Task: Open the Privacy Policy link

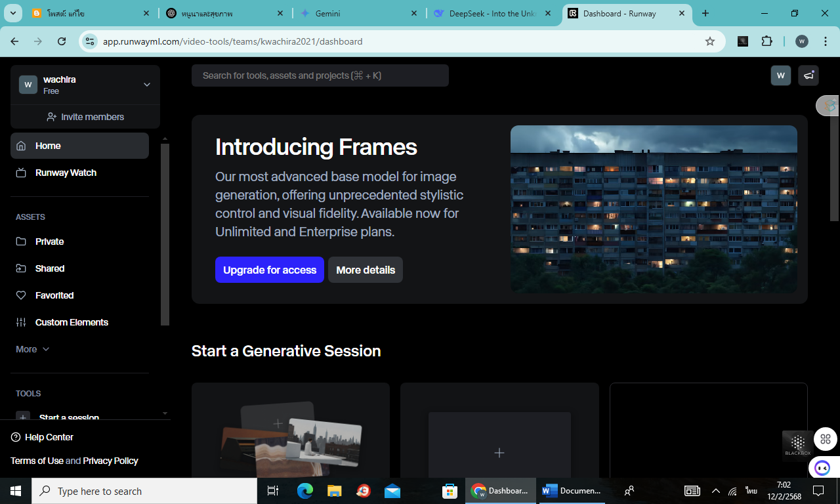Action: point(110,461)
